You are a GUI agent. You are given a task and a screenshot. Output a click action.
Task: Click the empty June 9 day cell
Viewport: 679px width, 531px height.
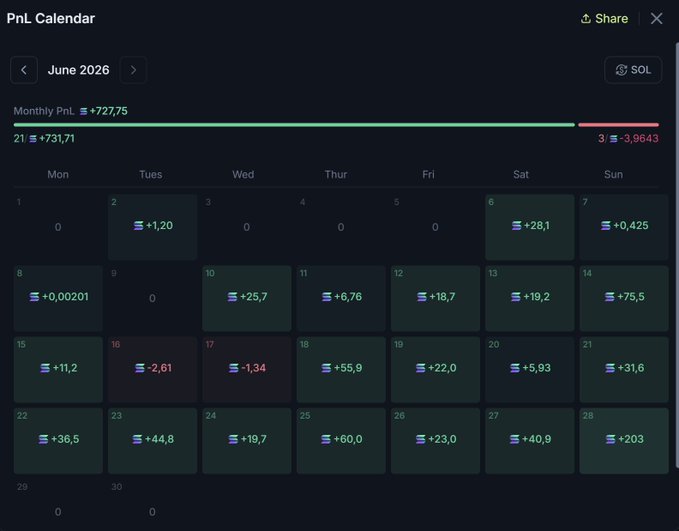[x=152, y=298]
